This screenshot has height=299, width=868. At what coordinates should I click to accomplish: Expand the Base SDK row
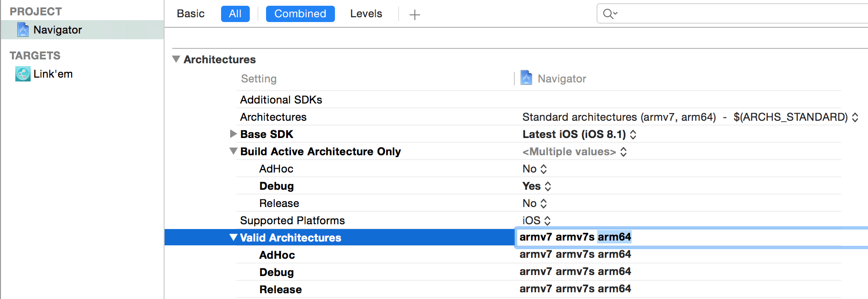point(233,134)
